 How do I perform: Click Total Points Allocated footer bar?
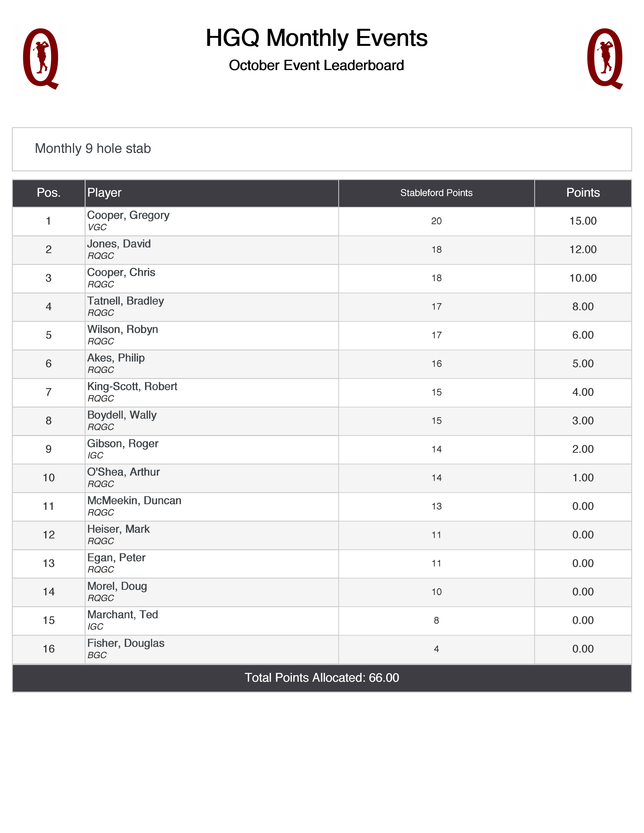pyautogui.click(x=322, y=678)
